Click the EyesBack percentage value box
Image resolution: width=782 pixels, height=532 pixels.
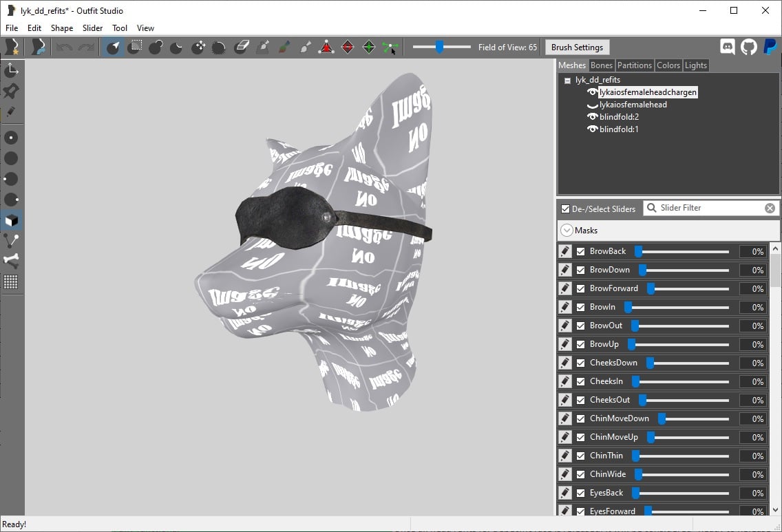click(752, 493)
